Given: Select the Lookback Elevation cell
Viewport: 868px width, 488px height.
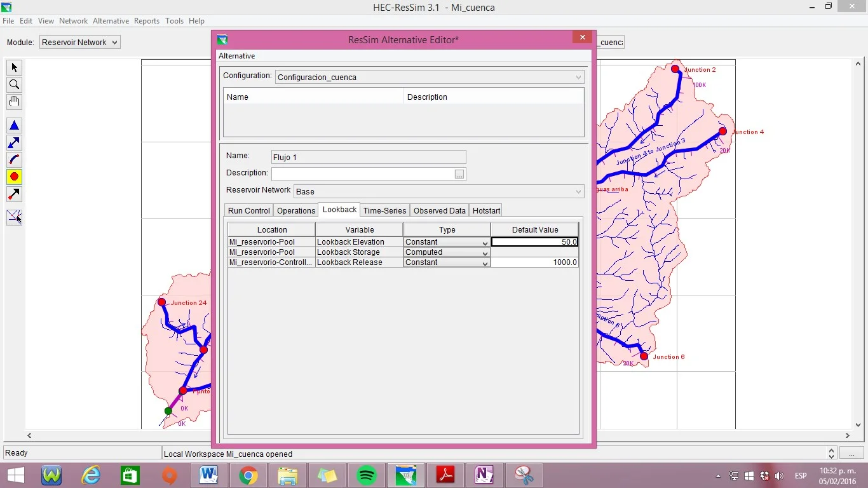Looking at the screenshot, I should (x=359, y=242).
